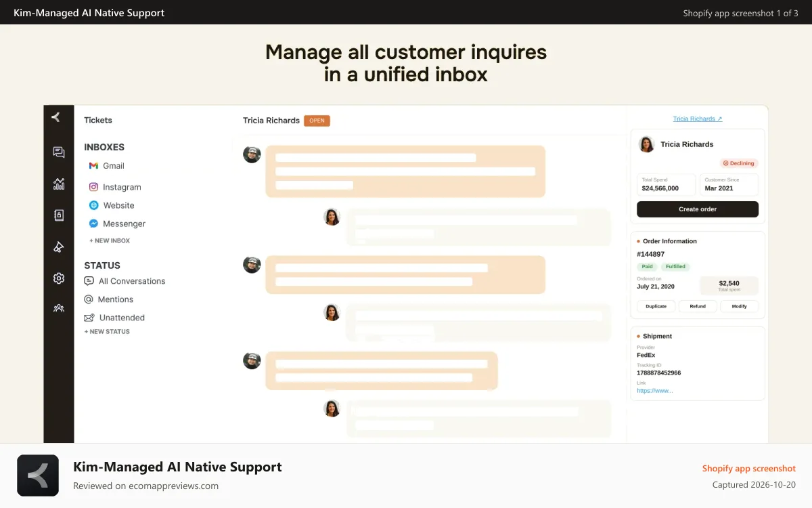Viewport: 812px width, 508px height.
Task: Open the shipment tracking https link
Action: [655, 391]
